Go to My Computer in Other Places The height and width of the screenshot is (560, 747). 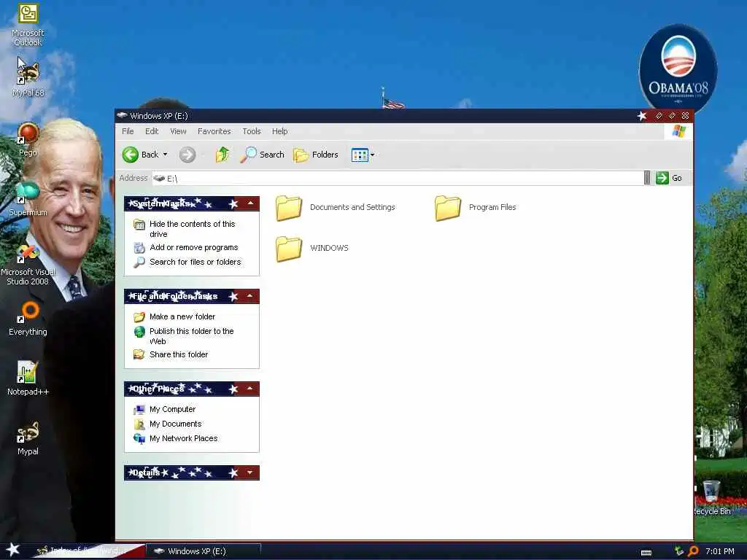point(172,409)
